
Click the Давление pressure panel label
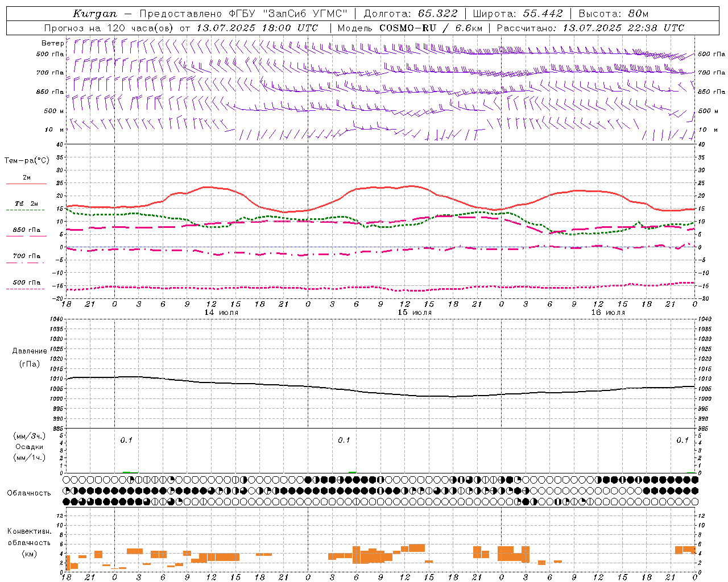point(30,351)
